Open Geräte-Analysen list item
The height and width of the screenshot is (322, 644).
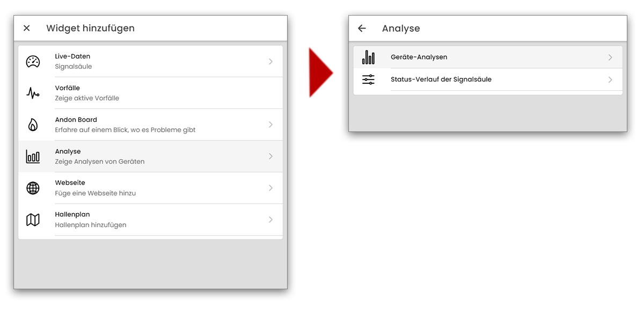[483, 57]
